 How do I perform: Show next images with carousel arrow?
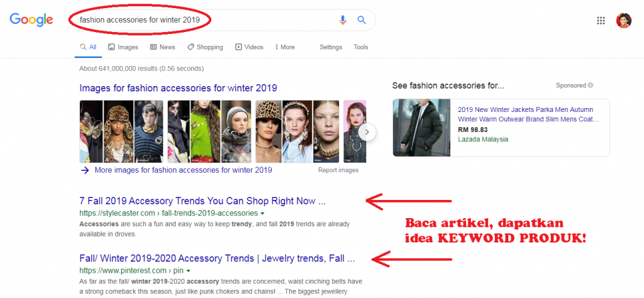tap(369, 132)
